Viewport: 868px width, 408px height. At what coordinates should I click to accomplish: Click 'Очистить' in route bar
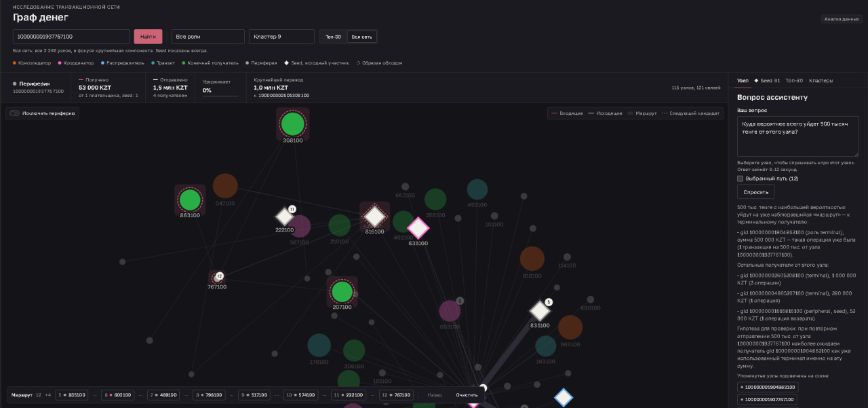[467, 395]
